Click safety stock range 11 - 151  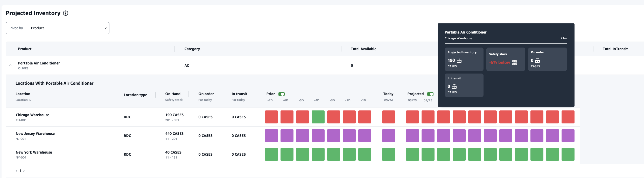pyautogui.click(x=171, y=157)
